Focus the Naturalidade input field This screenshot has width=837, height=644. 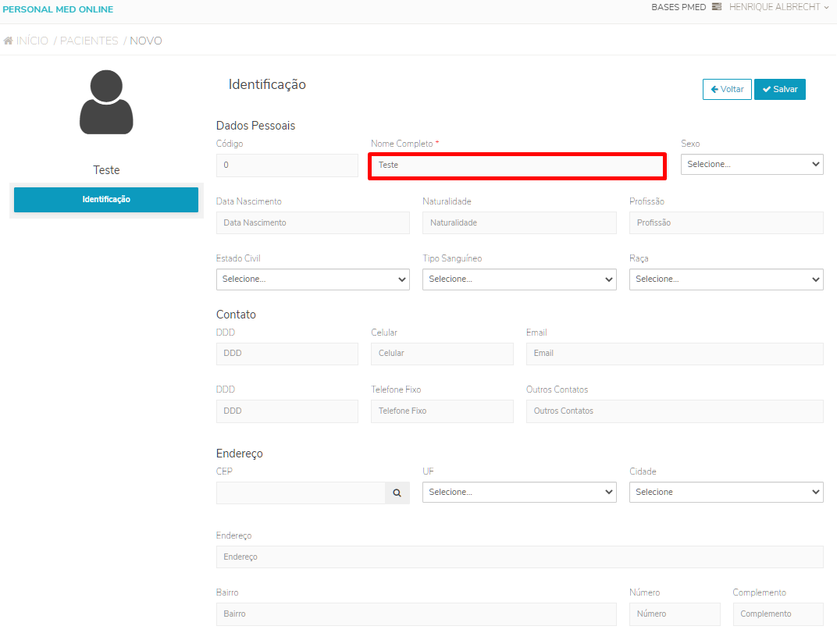[519, 223]
